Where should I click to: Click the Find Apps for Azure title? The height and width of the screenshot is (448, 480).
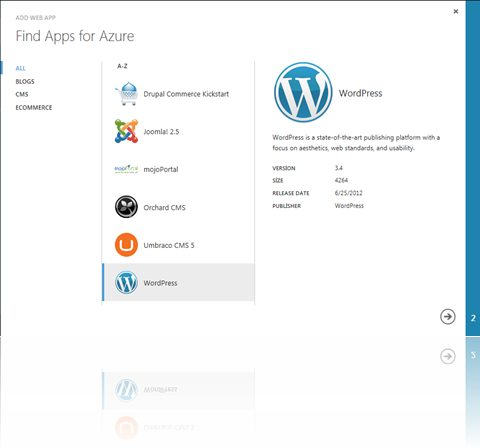tap(75, 36)
